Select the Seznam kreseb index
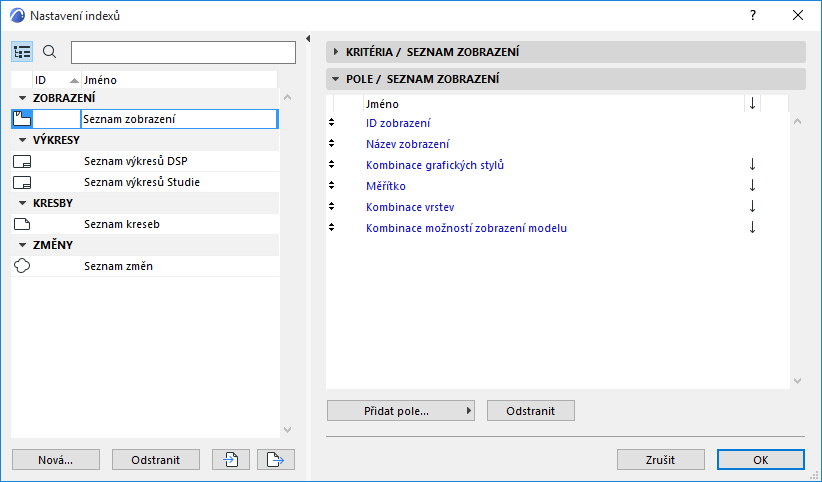 pos(145,224)
